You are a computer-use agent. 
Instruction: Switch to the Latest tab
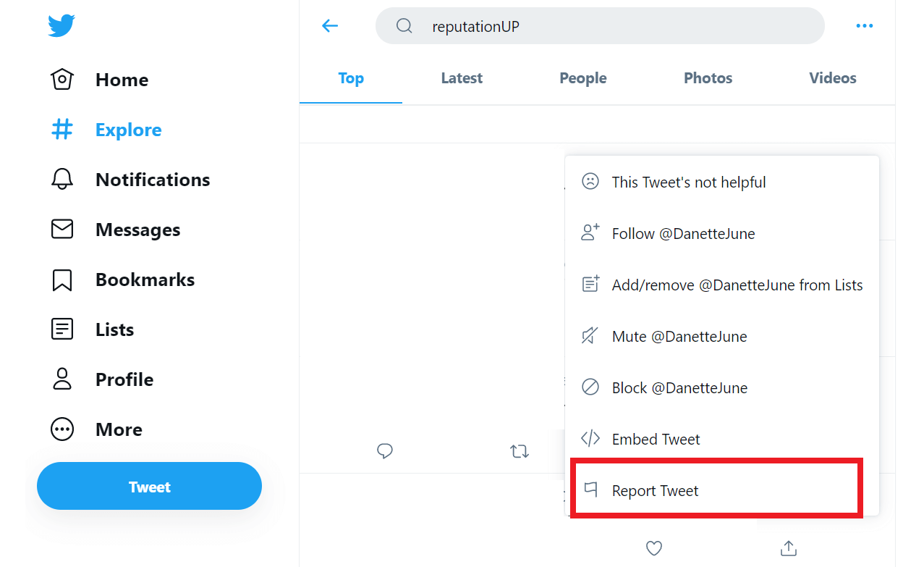point(461,77)
